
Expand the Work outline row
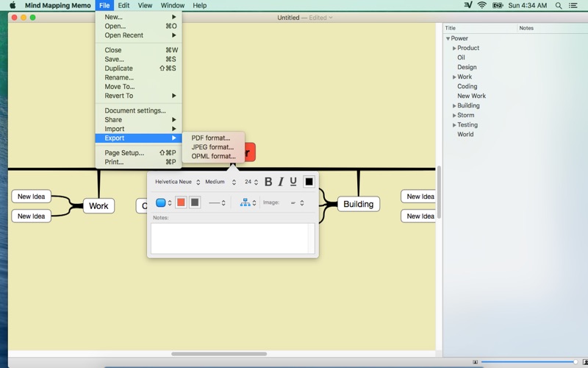point(454,77)
